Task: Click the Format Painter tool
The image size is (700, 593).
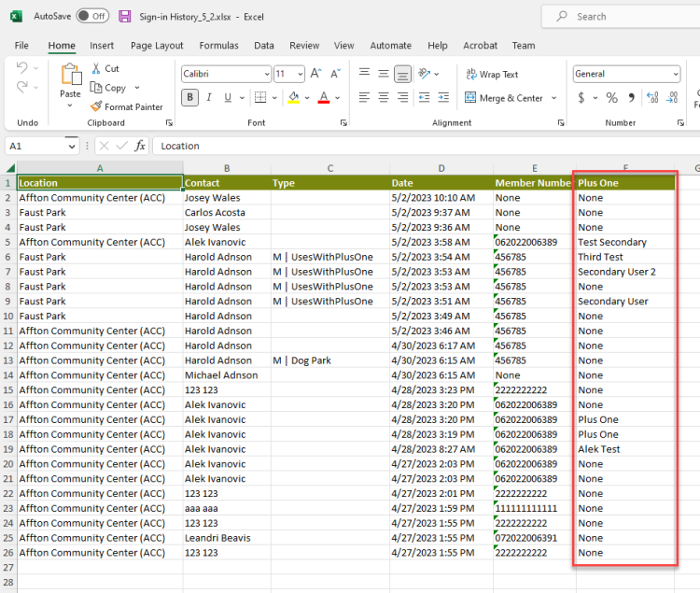Action: tap(126, 106)
